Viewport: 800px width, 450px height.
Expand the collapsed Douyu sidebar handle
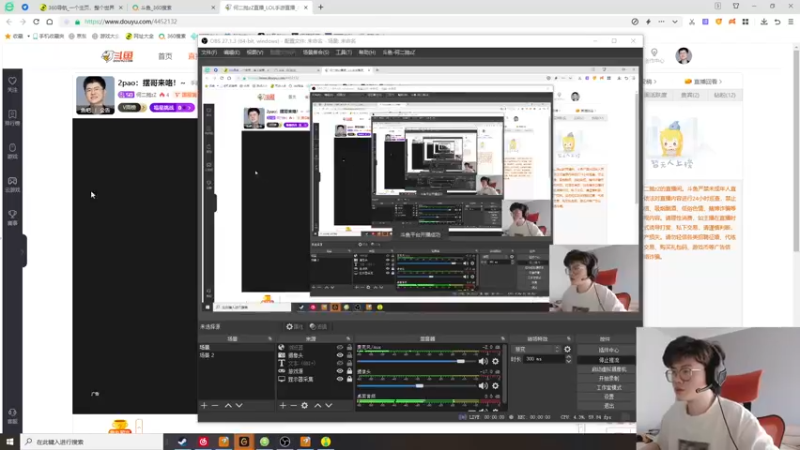pyautogui.click(x=23, y=251)
